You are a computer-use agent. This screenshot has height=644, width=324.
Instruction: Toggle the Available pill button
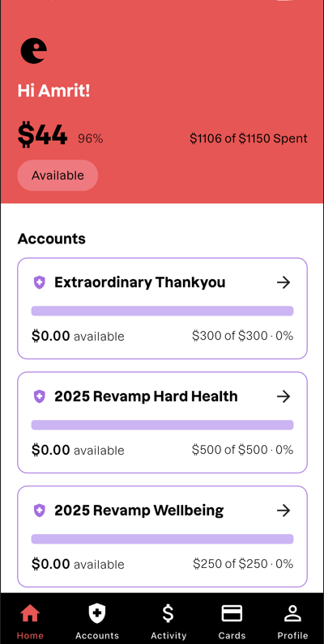pyautogui.click(x=58, y=176)
